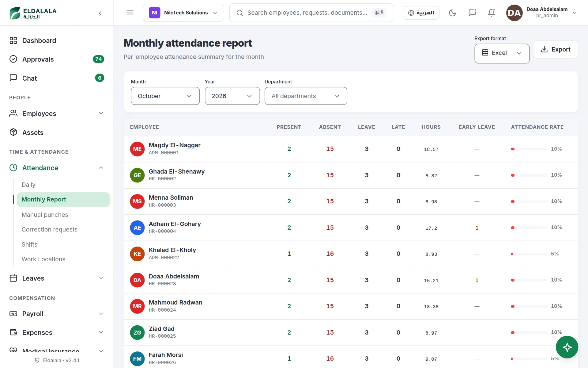This screenshot has height=368, width=588.
Task: Sort by ATTENDANCE RATE column header
Action: (537, 127)
